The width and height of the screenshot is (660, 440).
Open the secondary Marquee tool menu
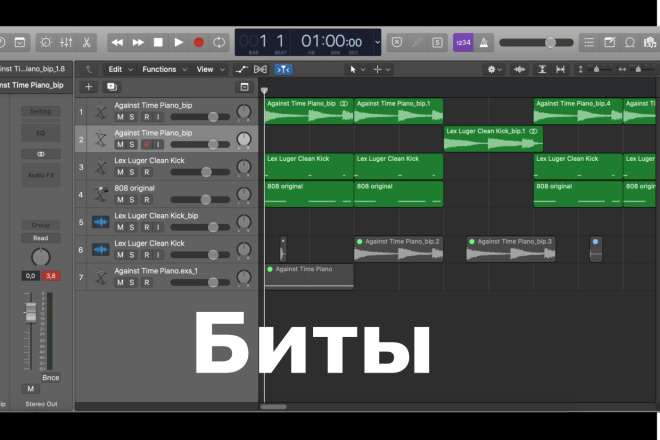click(x=381, y=69)
